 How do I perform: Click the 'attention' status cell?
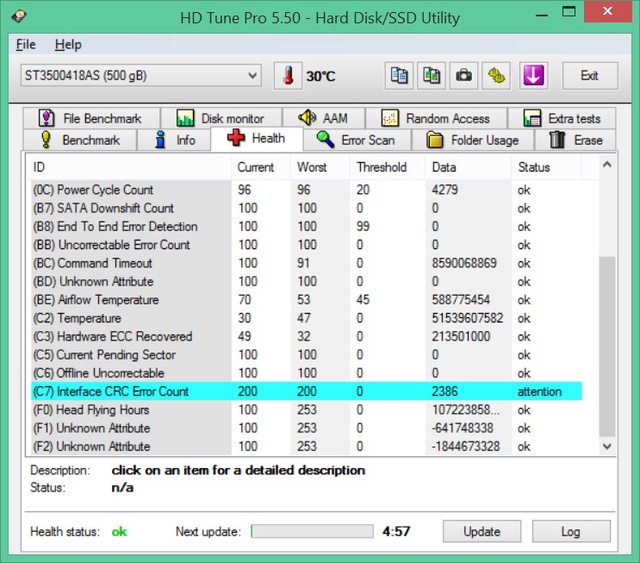[539, 392]
